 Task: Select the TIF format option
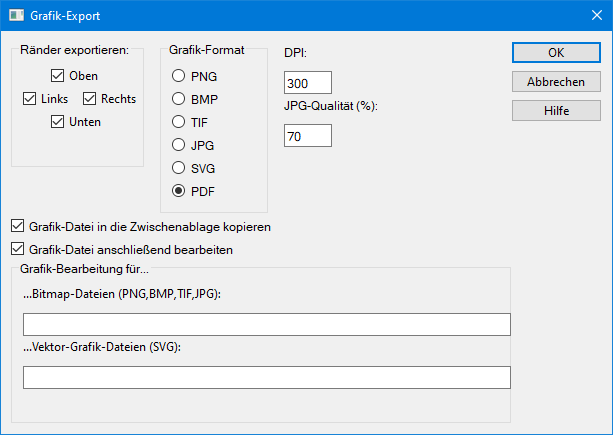tap(179, 122)
